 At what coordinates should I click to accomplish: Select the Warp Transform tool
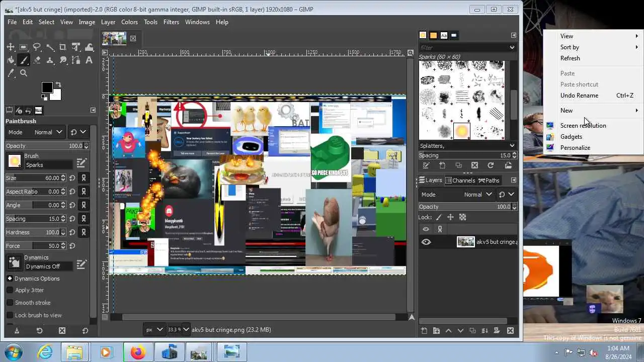click(x=89, y=47)
